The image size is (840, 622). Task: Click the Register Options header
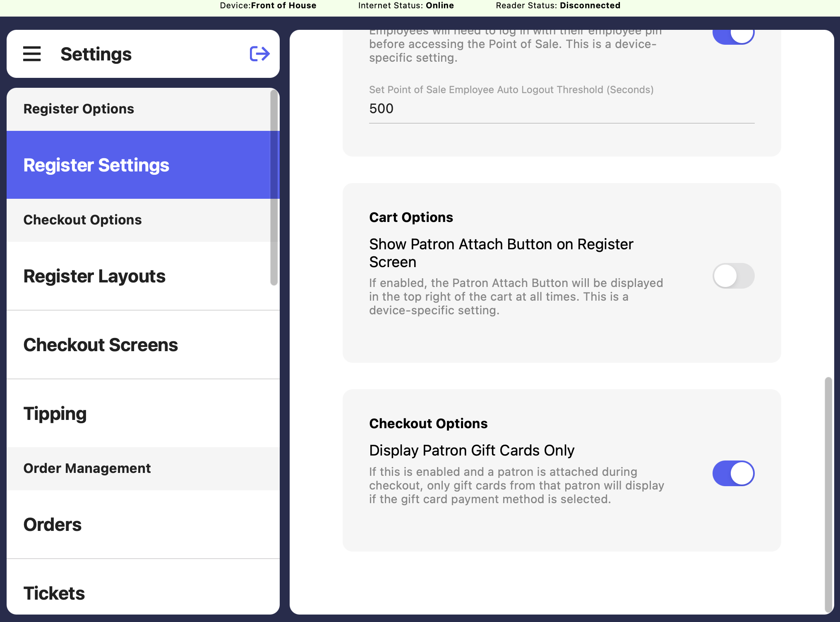click(79, 109)
